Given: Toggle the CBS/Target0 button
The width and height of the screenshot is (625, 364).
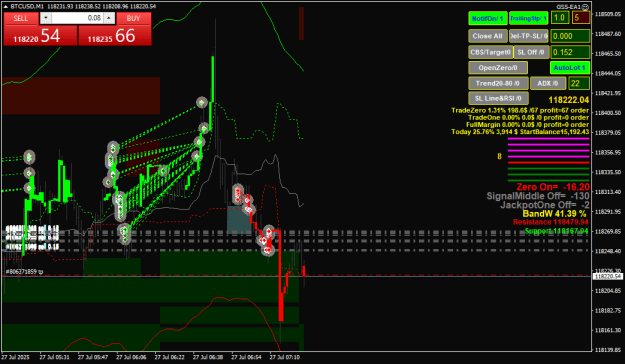Looking at the screenshot, I should tap(490, 52).
